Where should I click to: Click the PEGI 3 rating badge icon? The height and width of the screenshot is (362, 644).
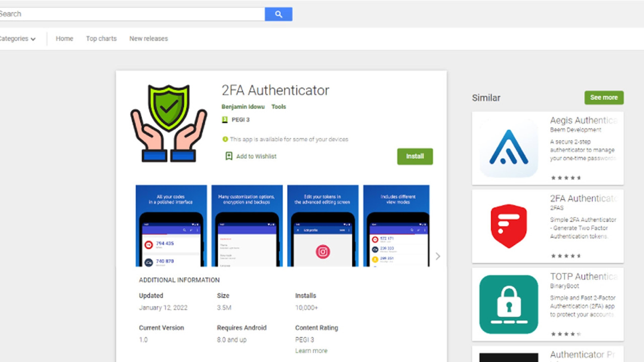(x=225, y=119)
